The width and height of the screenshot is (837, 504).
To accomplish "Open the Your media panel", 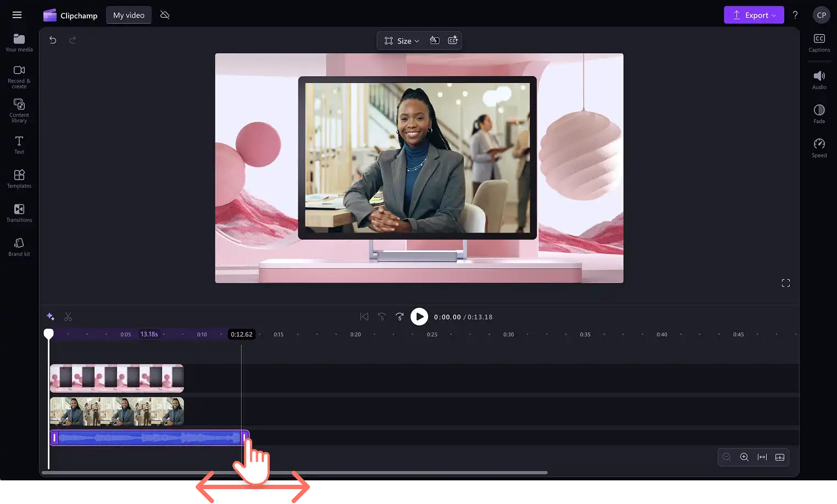I will tap(19, 43).
